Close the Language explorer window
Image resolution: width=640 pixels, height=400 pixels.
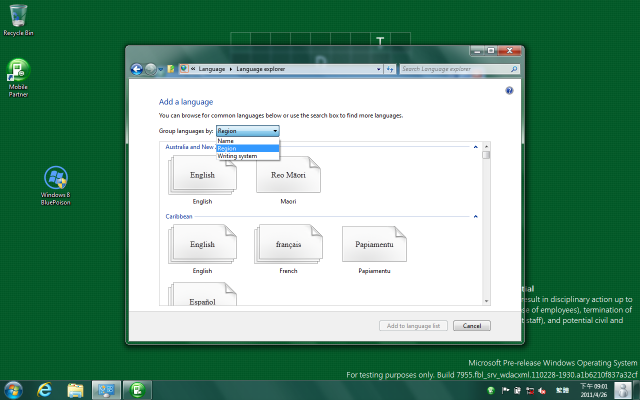click(x=509, y=51)
